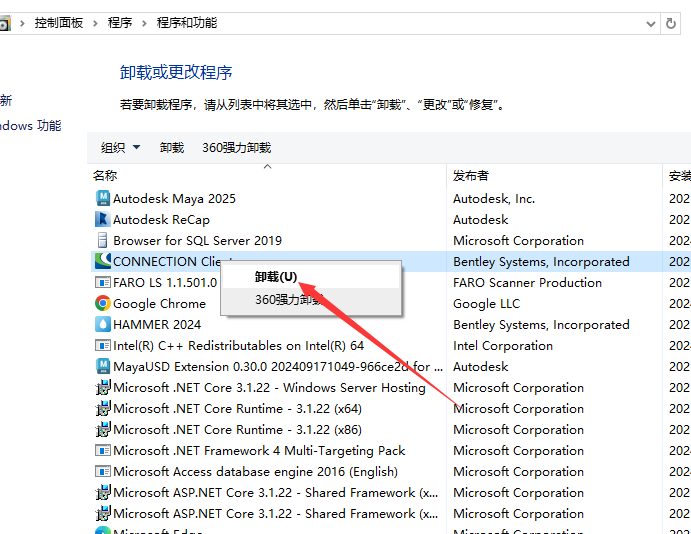This screenshot has width=691, height=534.
Task: Click the 卸载或更改程序 heading
Action: [x=176, y=72]
